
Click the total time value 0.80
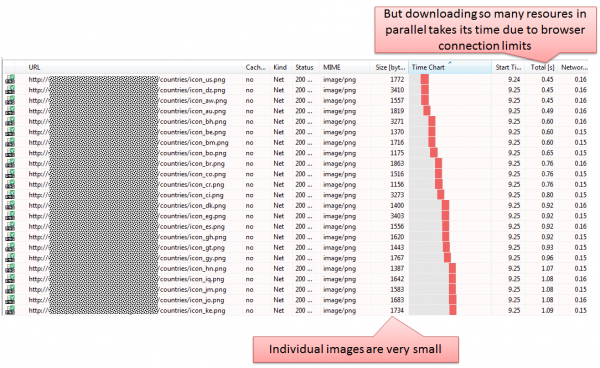click(x=547, y=195)
